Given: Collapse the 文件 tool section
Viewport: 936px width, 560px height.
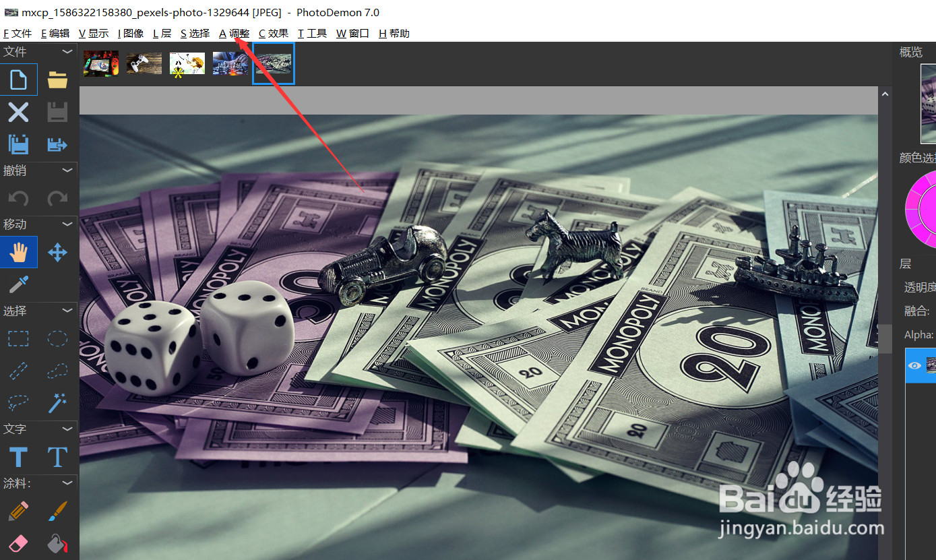Looking at the screenshot, I should 67,52.
